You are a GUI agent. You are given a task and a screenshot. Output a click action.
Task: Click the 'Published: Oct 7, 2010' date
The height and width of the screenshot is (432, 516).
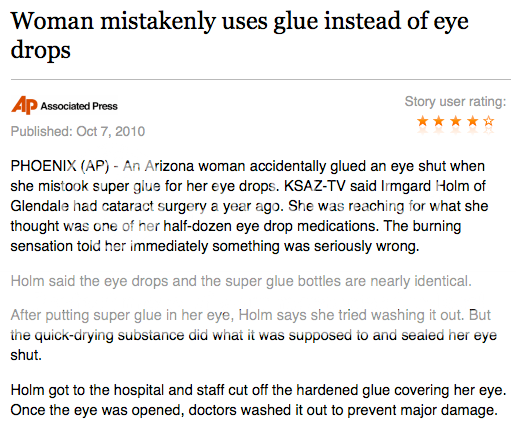(x=78, y=131)
